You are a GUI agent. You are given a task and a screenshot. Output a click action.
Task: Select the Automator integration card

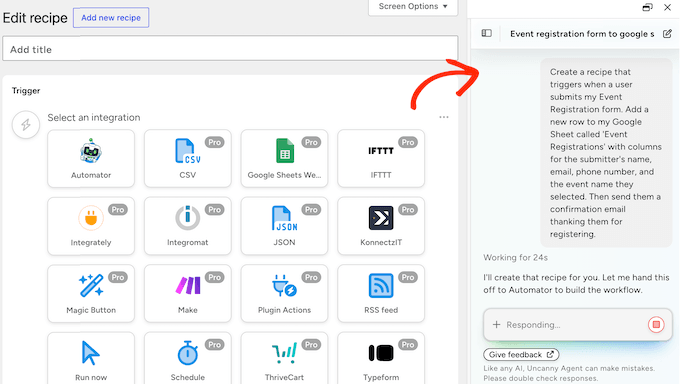tap(91, 158)
